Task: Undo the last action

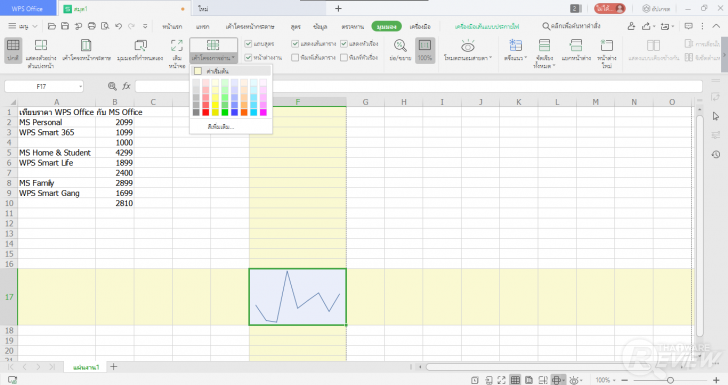Action: pos(118,26)
